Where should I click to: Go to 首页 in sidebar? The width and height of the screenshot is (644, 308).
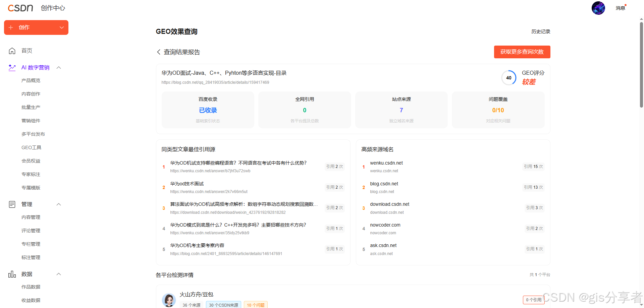[x=27, y=51]
